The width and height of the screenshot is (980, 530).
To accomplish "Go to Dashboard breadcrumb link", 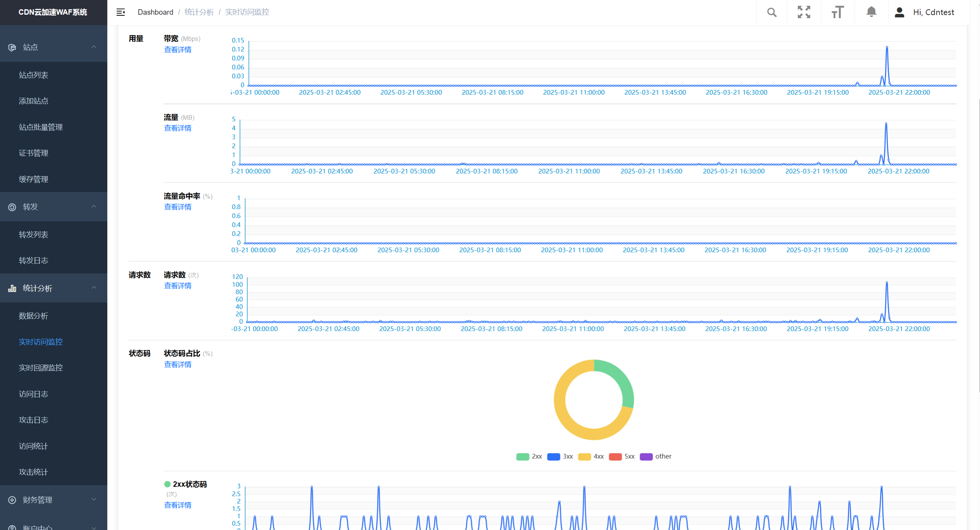I will (155, 12).
